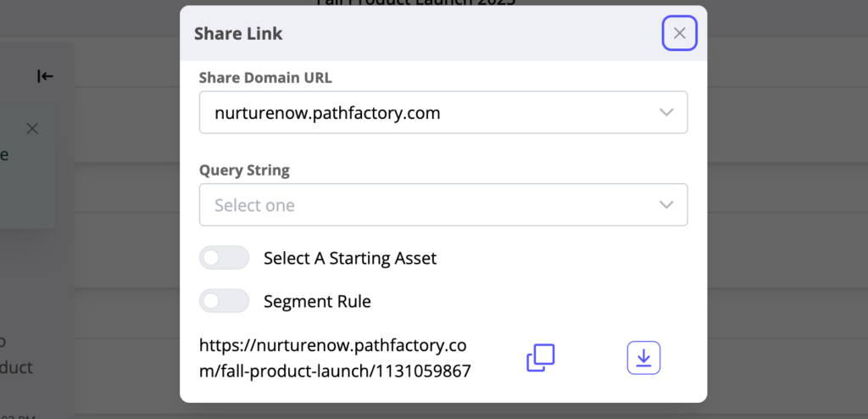The image size is (868, 419).
Task: Collapse the sidebar with the arrow icon
Action: pos(45,76)
